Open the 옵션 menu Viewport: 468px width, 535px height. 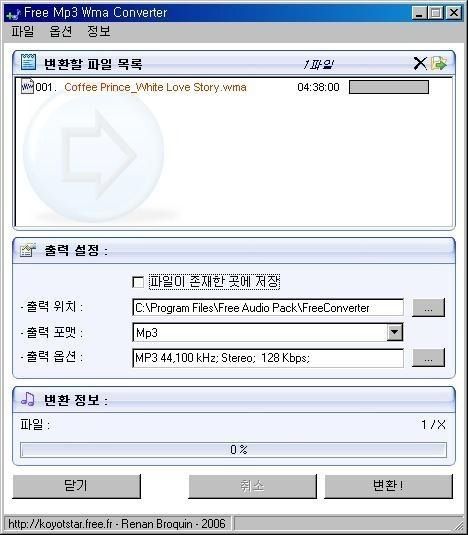[61, 31]
